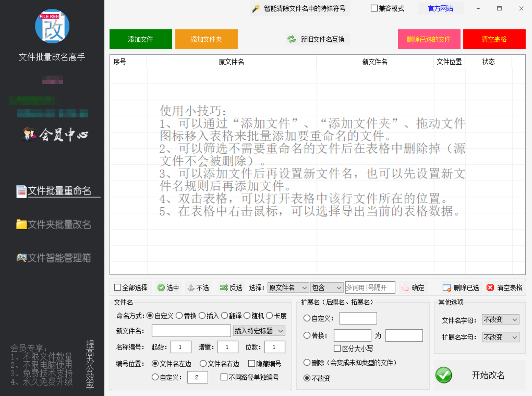Open 会员中心 via the member icon
This screenshot has height=396, width=532.
(x=29, y=135)
